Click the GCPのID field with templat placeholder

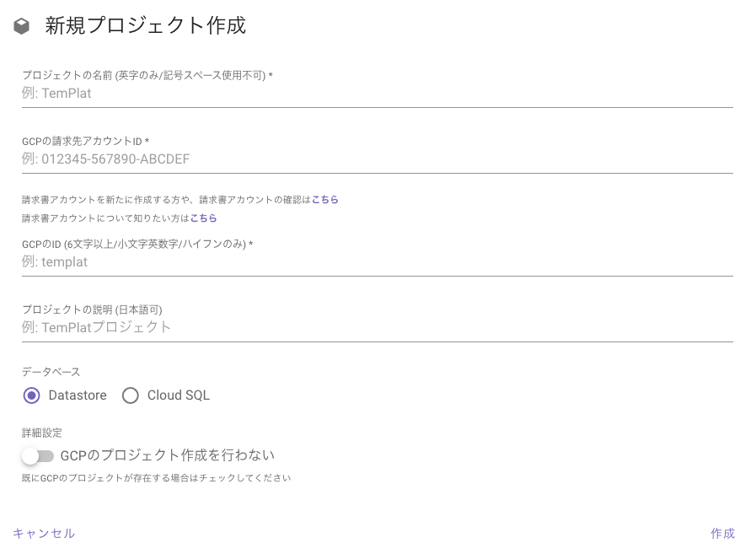pos(377,262)
